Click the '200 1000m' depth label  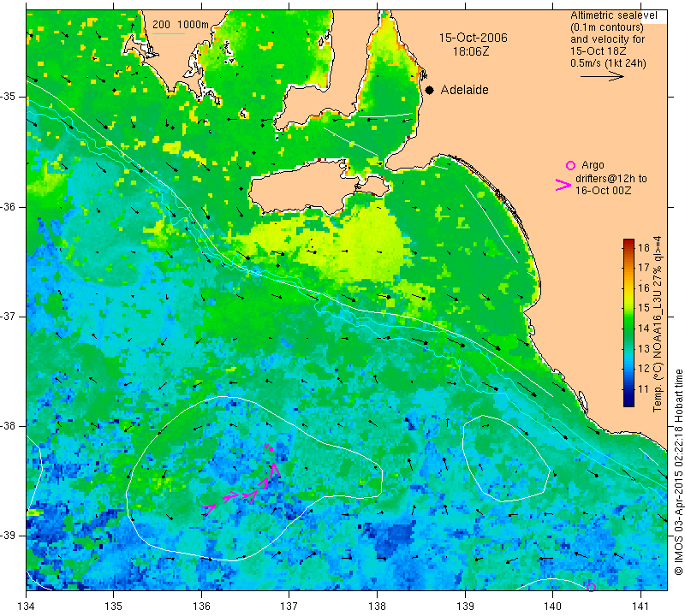[x=181, y=25]
